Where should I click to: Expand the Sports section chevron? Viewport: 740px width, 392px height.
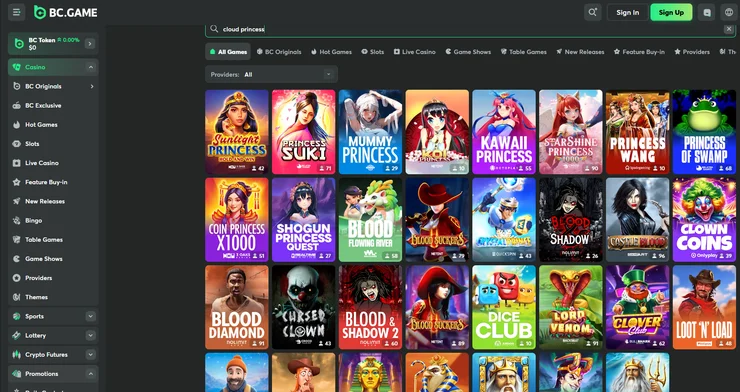point(91,317)
